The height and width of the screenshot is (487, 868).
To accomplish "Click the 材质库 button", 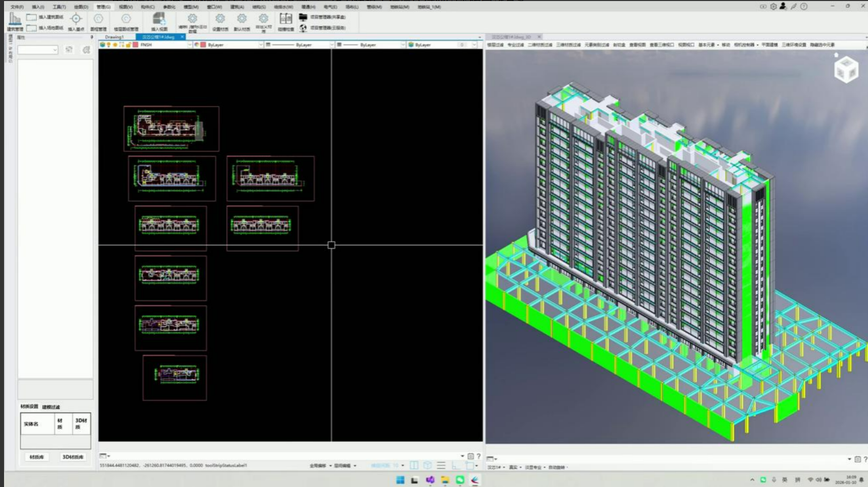I will coord(36,457).
